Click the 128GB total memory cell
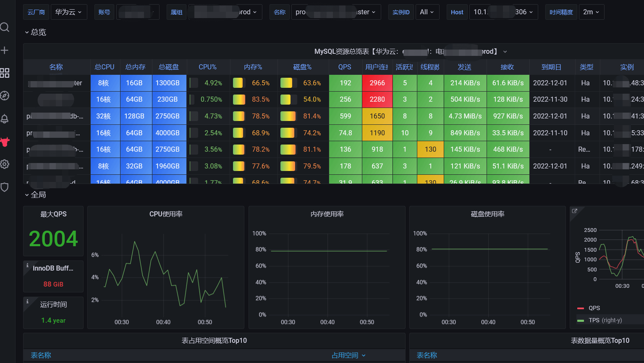The width and height of the screenshot is (644, 363). (136, 116)
